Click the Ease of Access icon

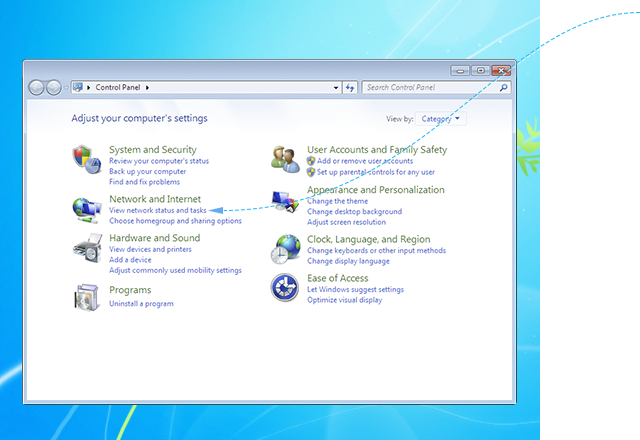[284, 287]
